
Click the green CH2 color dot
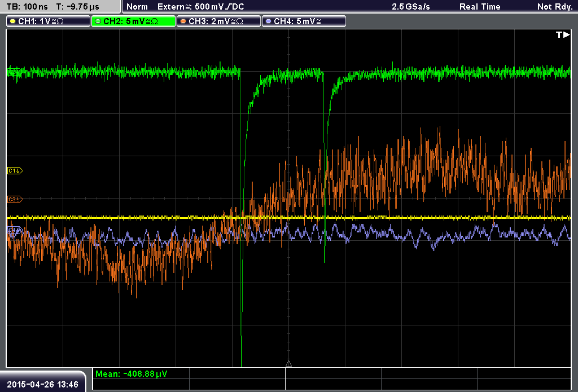click(98, 21)
